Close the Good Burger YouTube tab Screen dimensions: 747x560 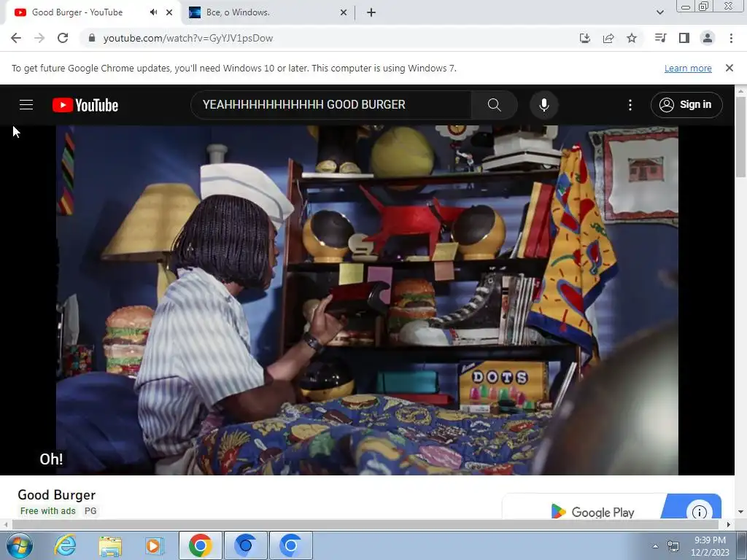[x=169, y=12]
